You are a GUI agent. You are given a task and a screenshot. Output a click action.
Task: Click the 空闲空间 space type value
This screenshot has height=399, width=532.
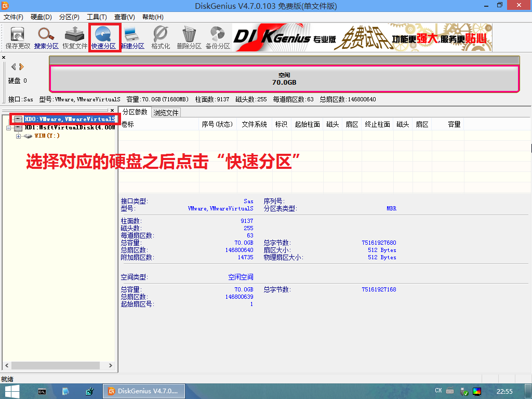point(241,277)
